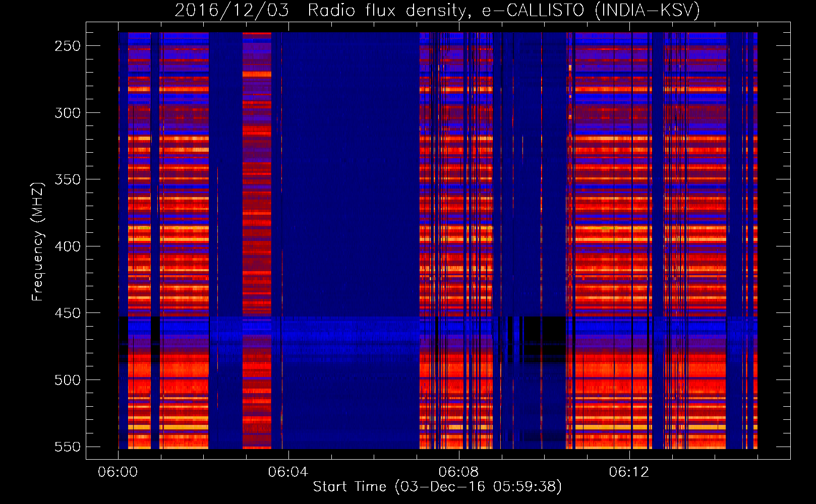
Task: Click the 550 frequency tick label
Action: point(68,447)
